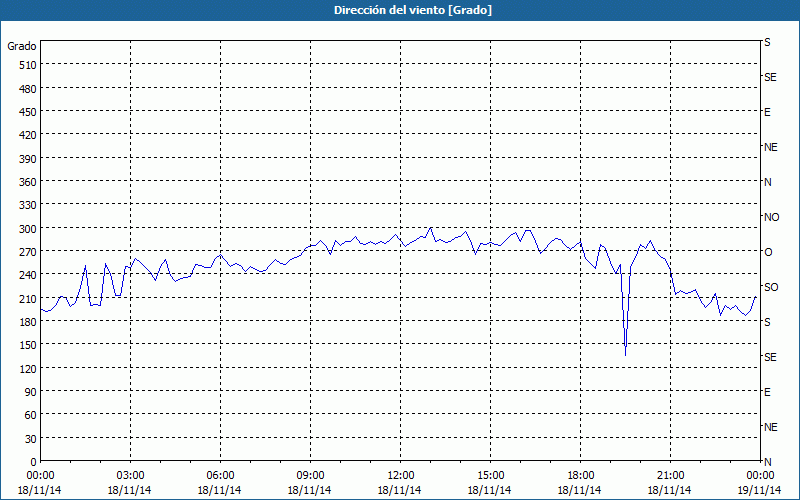Click the 60 left axis label
This screenshot has width=800, height=500.
pyautogui.click(x=31, y=415)
